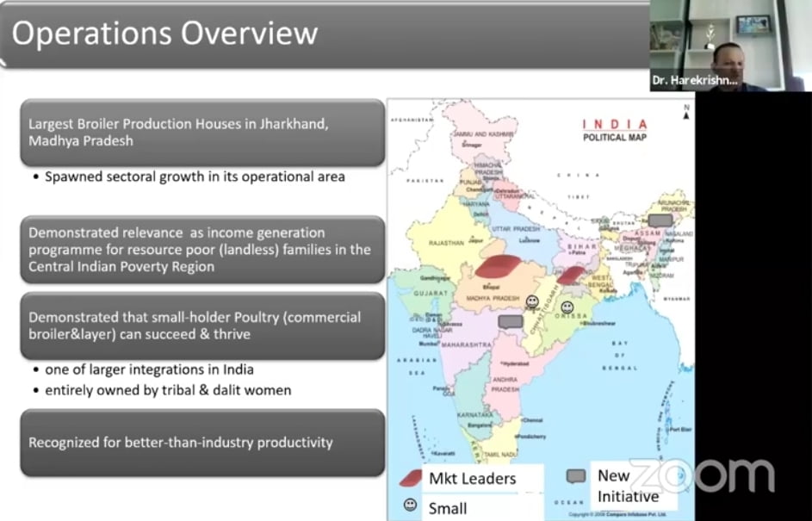Screen dimensions: 812x521
Task: Click the 'Jaipur' city label
Action: click(474, 240)
